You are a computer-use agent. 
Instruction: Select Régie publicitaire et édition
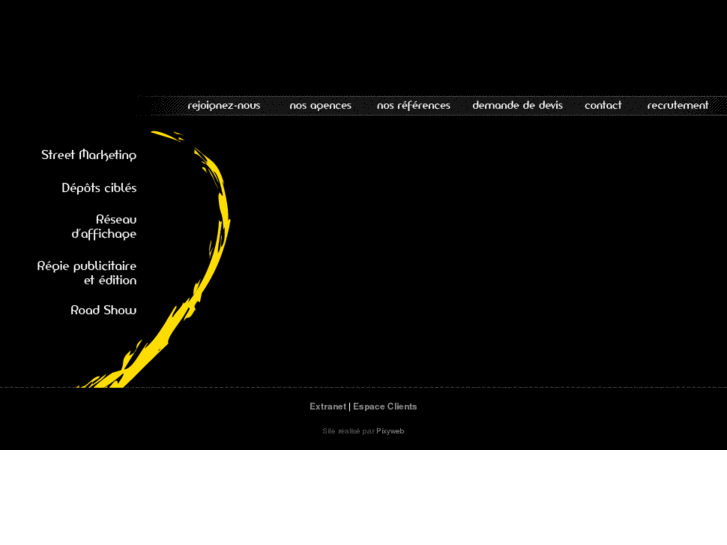[87, 273]
